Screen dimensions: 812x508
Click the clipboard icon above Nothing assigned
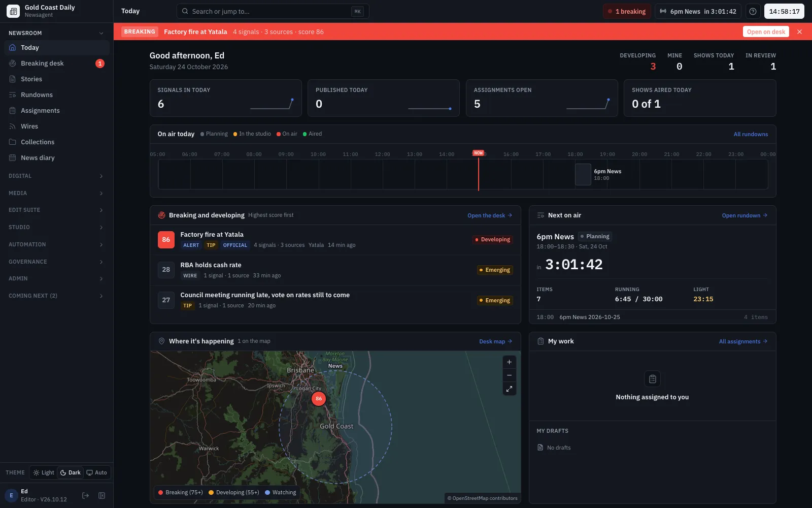652,379
